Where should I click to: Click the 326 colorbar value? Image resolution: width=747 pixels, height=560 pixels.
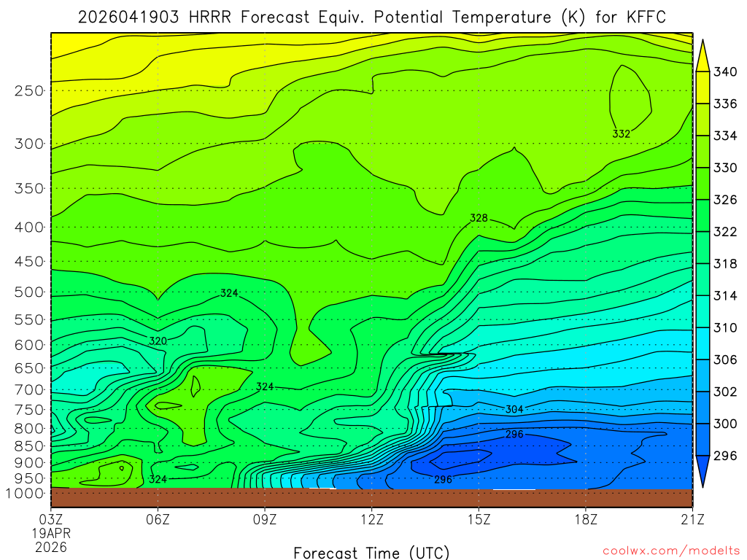(x=725, y=200)
